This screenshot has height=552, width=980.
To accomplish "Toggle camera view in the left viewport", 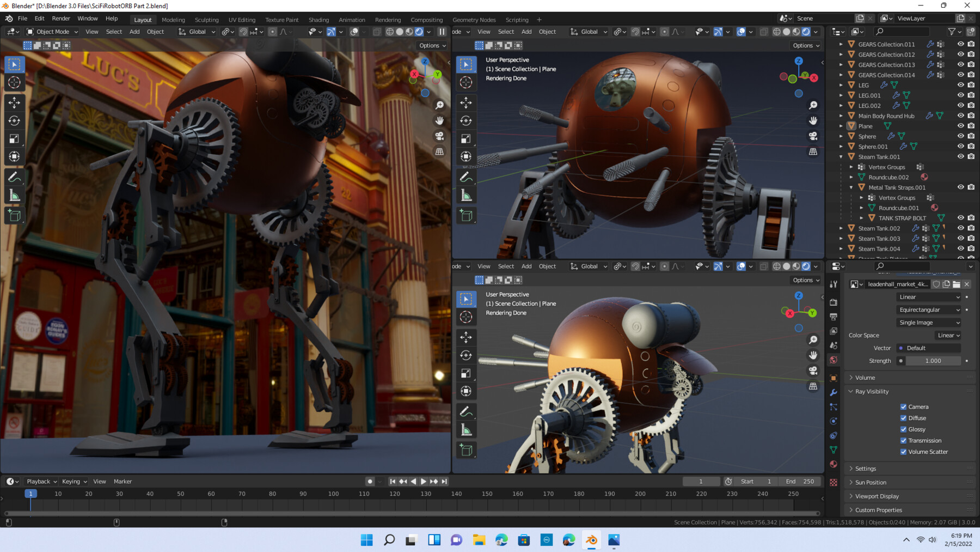I will tap(439, 136).
